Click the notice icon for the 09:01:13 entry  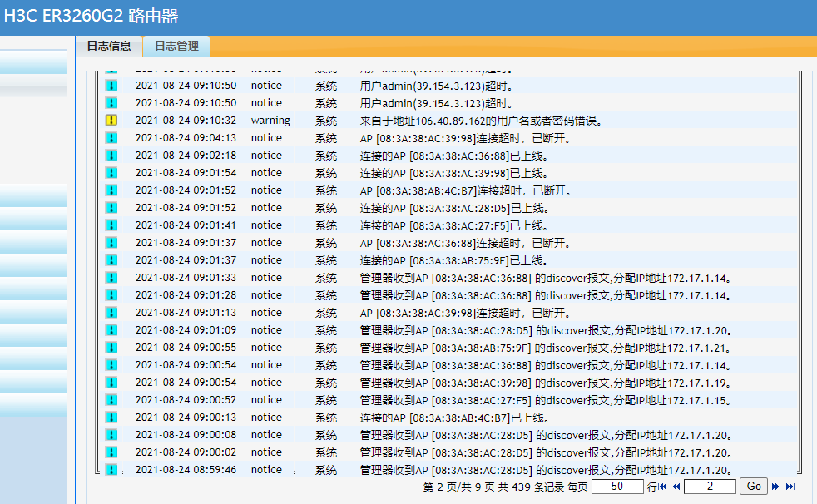pos(111,313)
